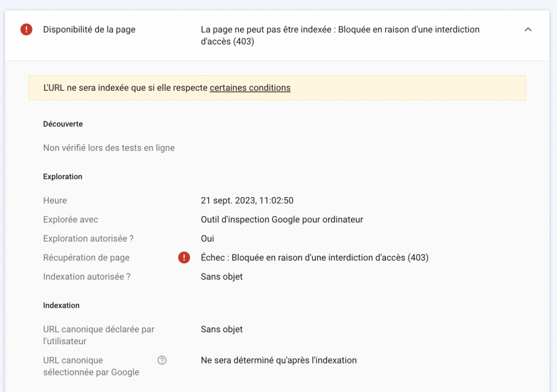Click the "Explorée avec" label

point(71,219)
